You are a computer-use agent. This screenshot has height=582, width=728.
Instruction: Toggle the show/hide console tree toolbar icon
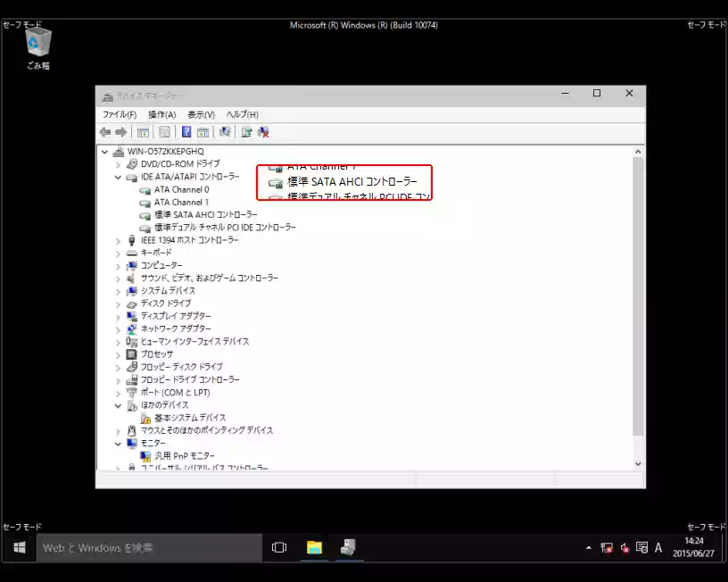(x=143, y=132)
